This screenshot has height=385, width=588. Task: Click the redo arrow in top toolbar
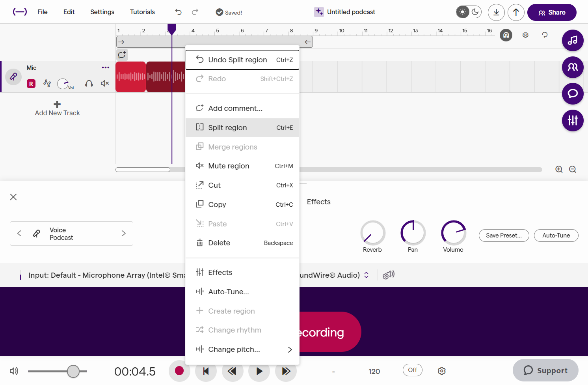point(195,12)
